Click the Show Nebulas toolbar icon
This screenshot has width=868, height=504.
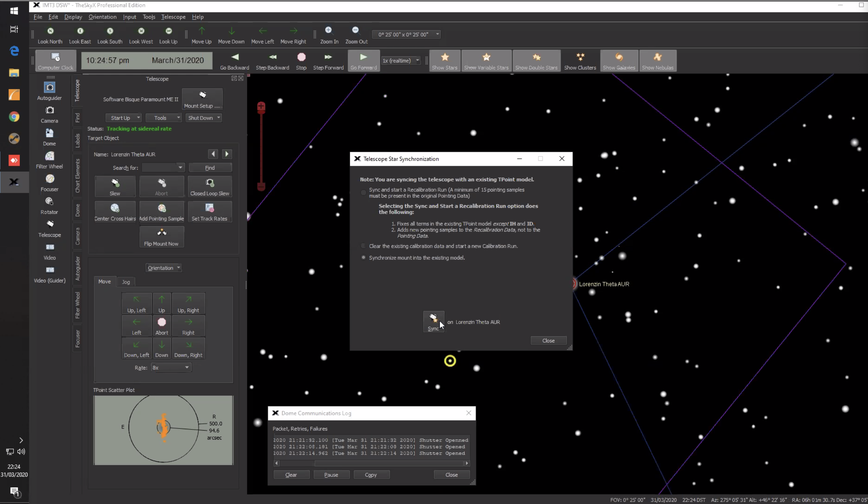tap(658, 60)
